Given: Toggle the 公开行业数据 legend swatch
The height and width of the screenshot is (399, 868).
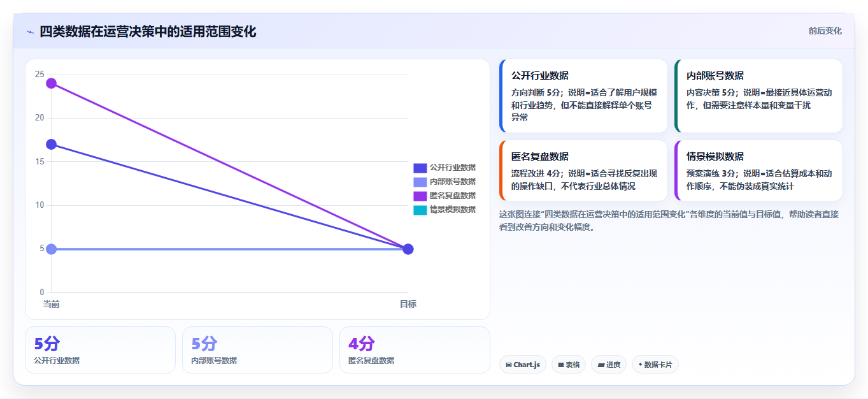Looking at the screenshot, I should pyautogui.click(x=420, y=168).
